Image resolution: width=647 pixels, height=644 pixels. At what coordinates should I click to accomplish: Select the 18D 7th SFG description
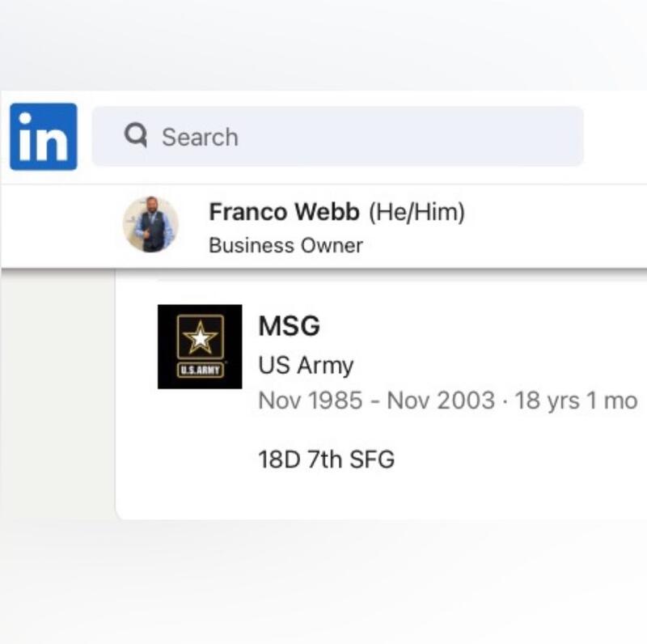tap(326, 460)
